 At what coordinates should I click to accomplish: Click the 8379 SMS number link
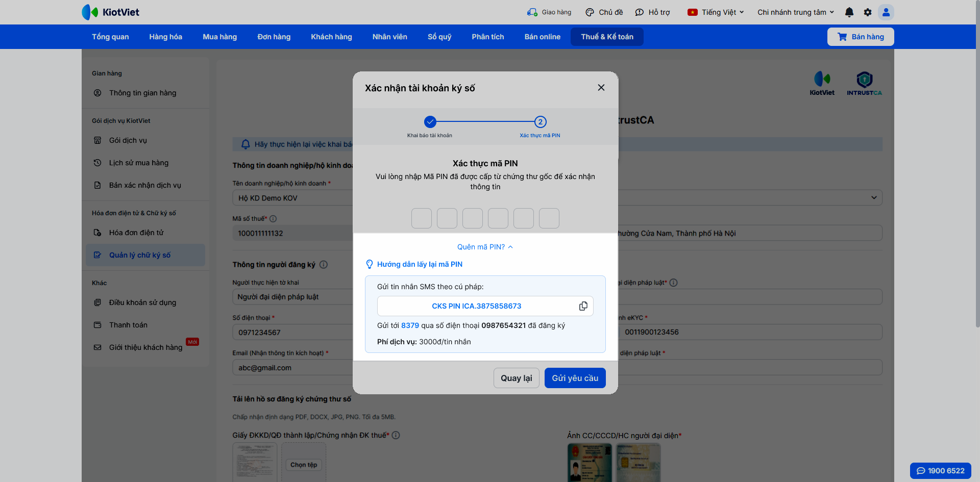click(410, 325)
